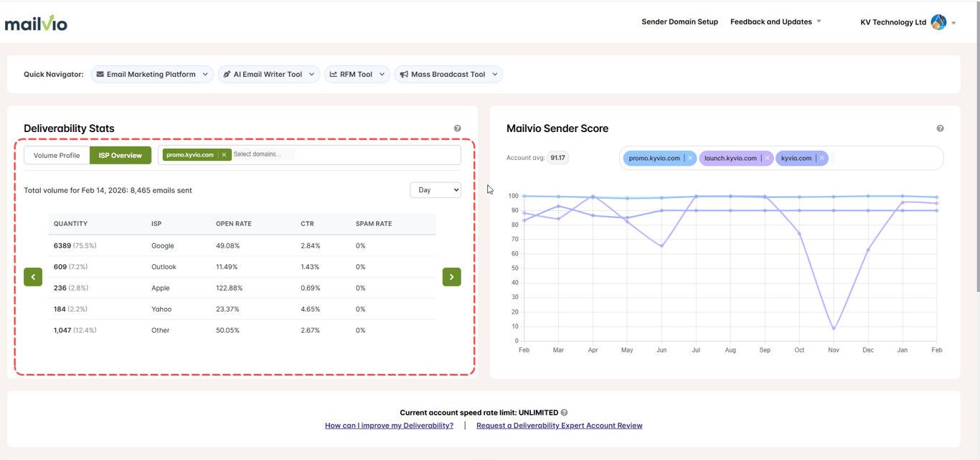Remove kyvio.com tag from Sender Score
The height and width of the screenshot is (460, 980).
pyautogui.click(x=821, y=158)
